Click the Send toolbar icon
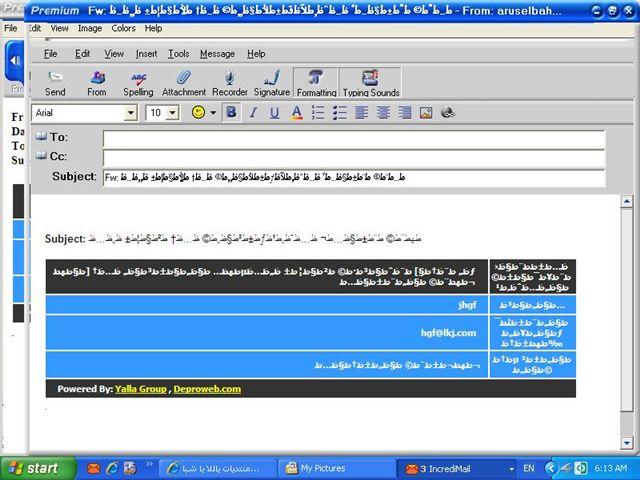Image resolution: width=640 pixels, height=480 pixels. tap(55, 83)
